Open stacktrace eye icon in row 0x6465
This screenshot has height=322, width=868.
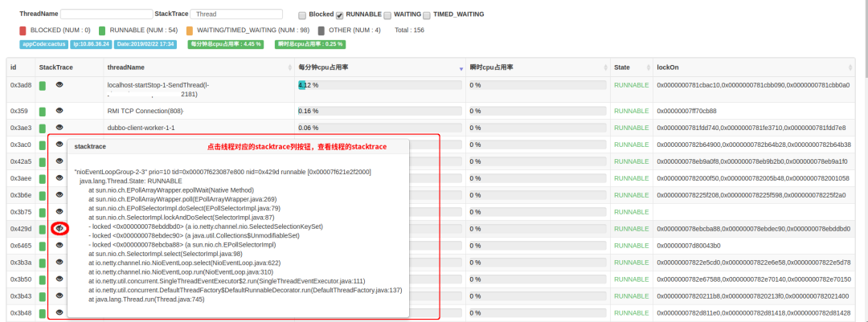(x=59, y=245)
